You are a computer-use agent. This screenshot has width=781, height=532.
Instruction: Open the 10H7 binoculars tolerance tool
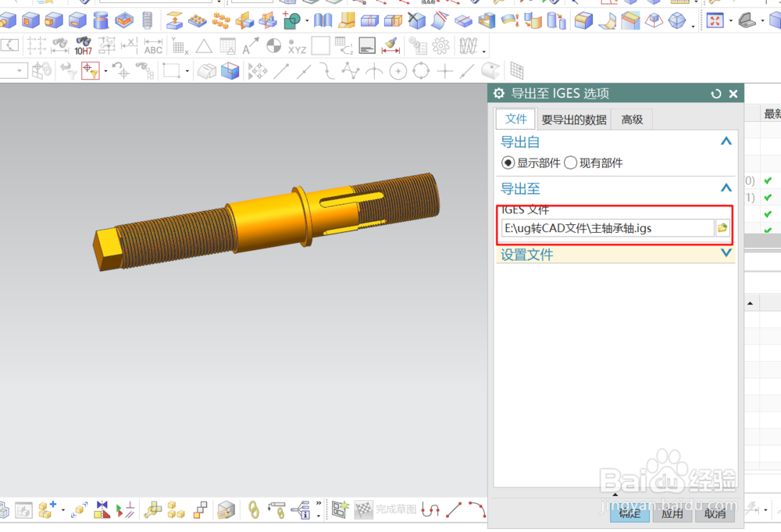[84, 46]
